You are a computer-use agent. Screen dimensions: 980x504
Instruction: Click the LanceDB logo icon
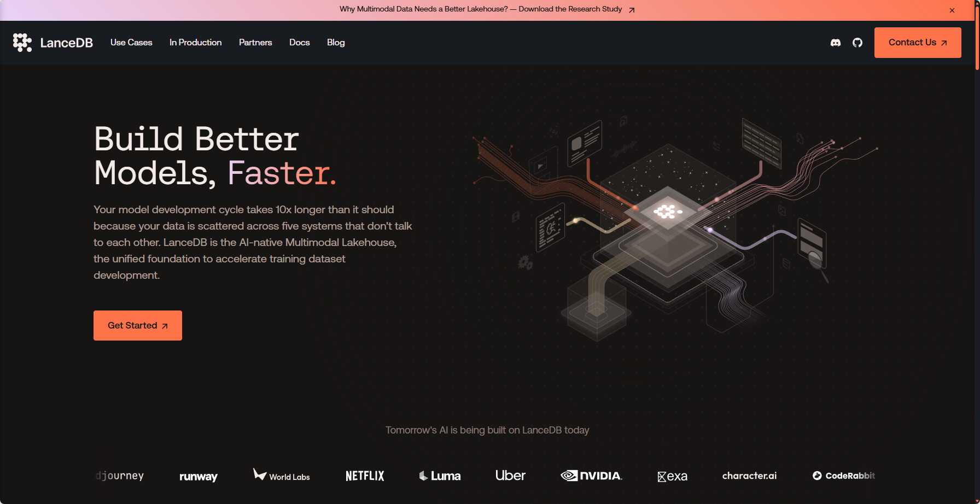point(22,43)
